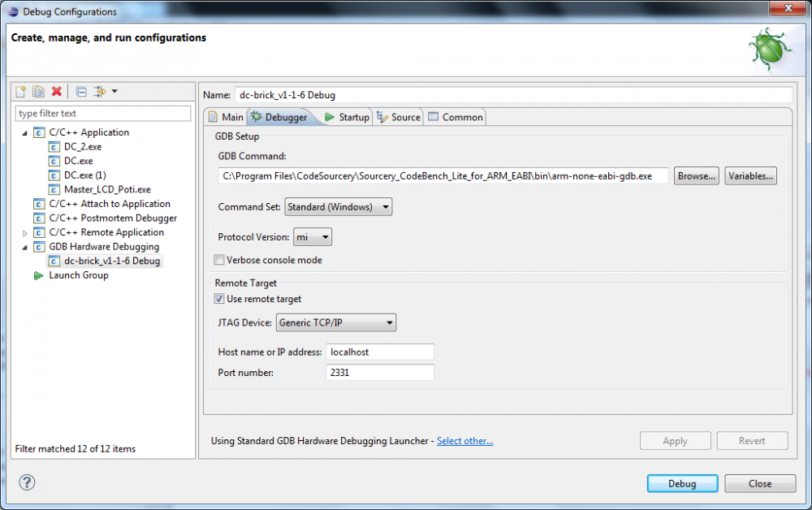Switch to the Startup tab

347,117
